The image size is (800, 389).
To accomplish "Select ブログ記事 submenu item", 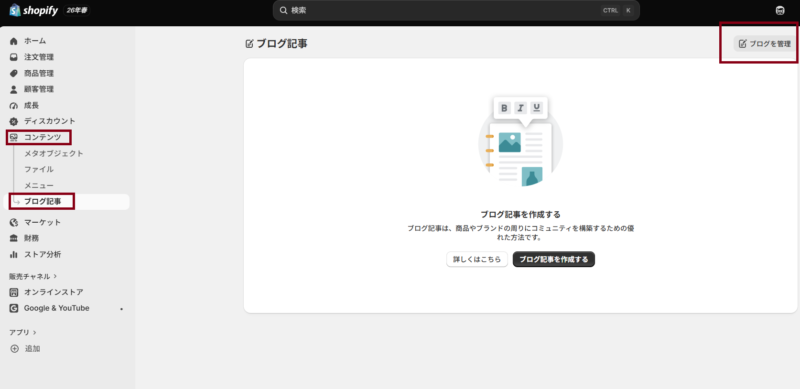I will tap(42, 202).
